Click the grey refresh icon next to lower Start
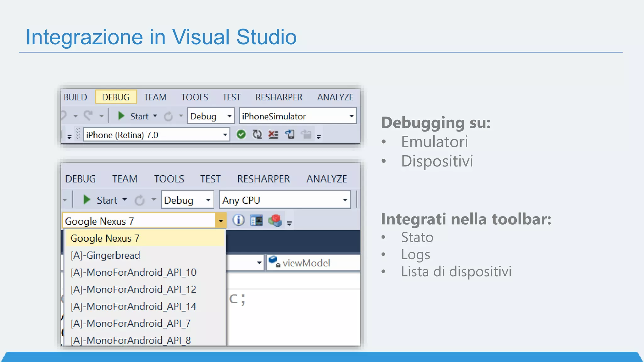 coord(140,200)
